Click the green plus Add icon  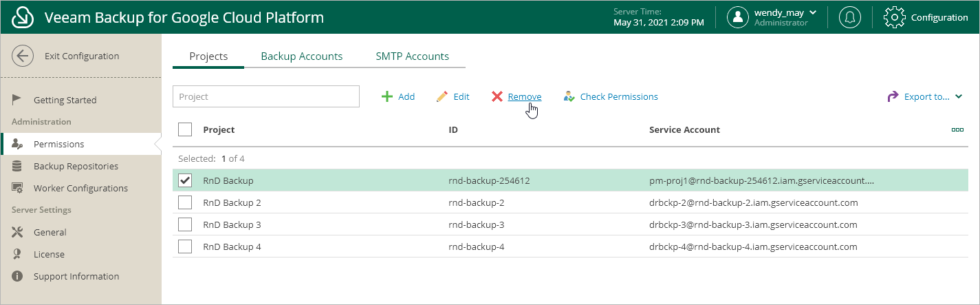tap(387, 96)
